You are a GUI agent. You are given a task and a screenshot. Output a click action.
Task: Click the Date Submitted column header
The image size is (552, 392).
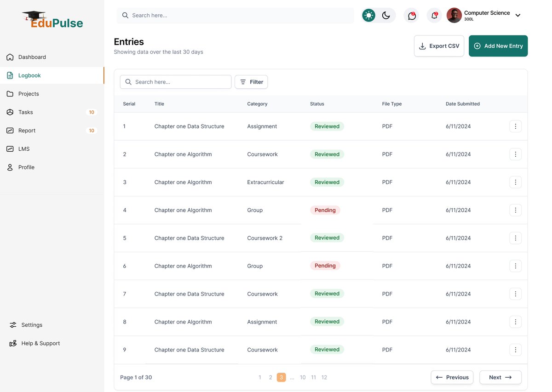463,104
